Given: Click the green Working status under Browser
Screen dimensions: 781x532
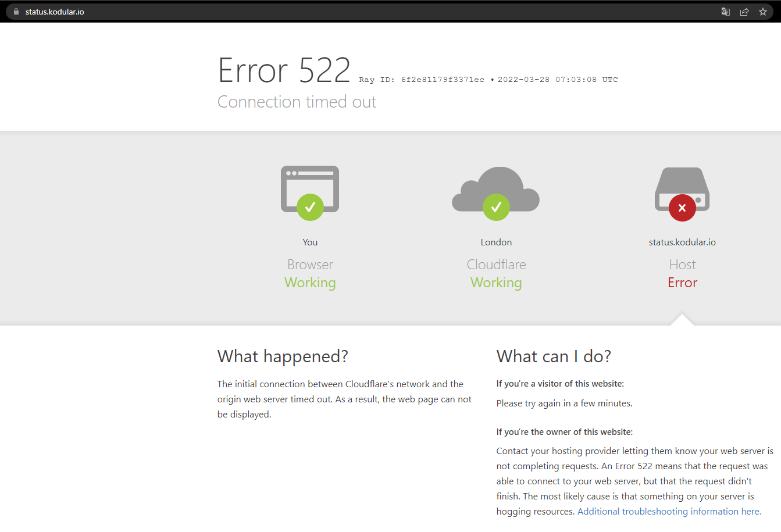Looking at the screenshot, I should pyautogui.click(x=310, y=283).
